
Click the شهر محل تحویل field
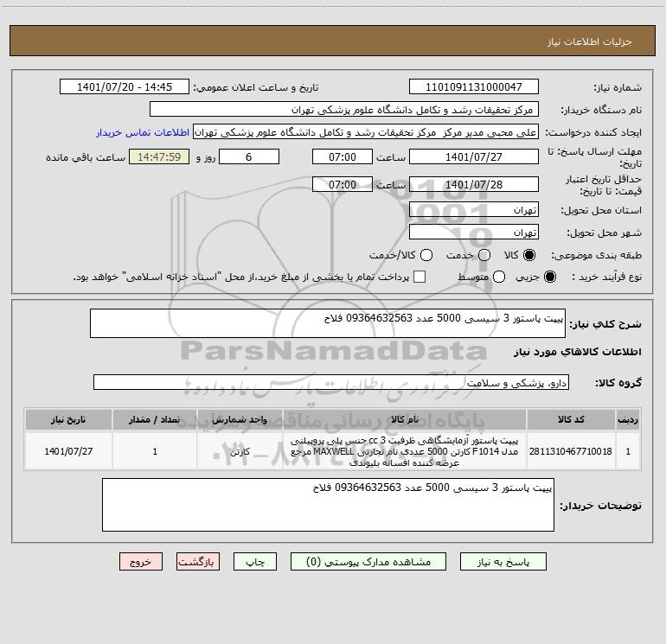(x=474, y=233)
